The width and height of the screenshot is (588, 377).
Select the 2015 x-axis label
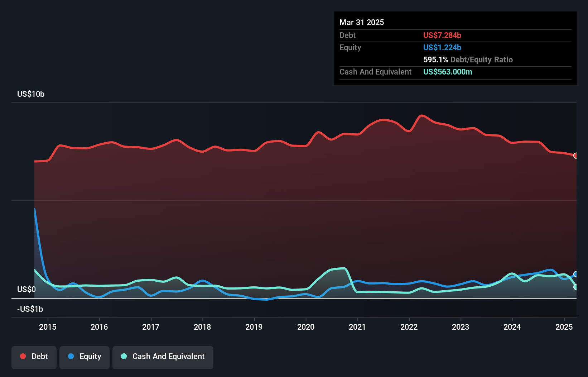48,327
